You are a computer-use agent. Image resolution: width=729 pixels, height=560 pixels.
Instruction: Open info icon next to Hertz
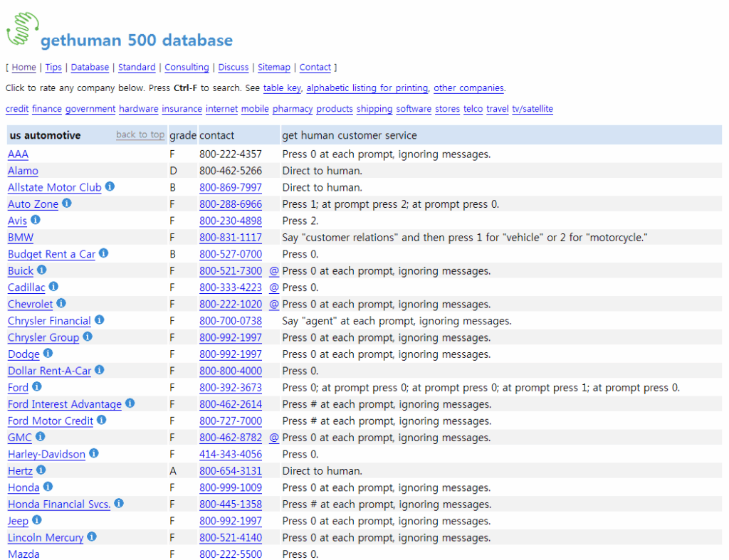(41, 470)
